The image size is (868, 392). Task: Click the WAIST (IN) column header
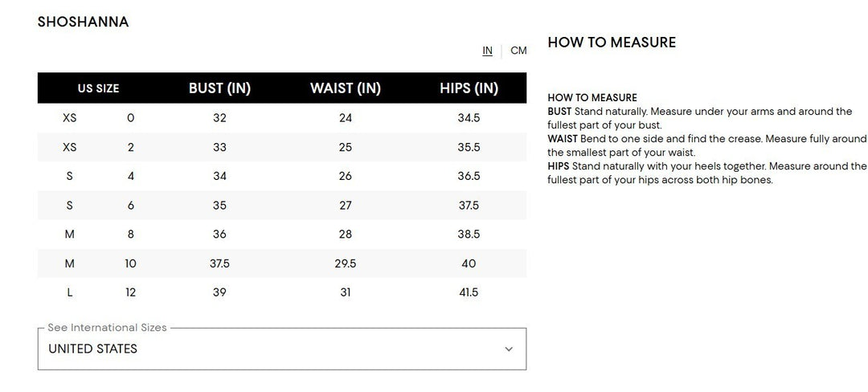[345, 88]
